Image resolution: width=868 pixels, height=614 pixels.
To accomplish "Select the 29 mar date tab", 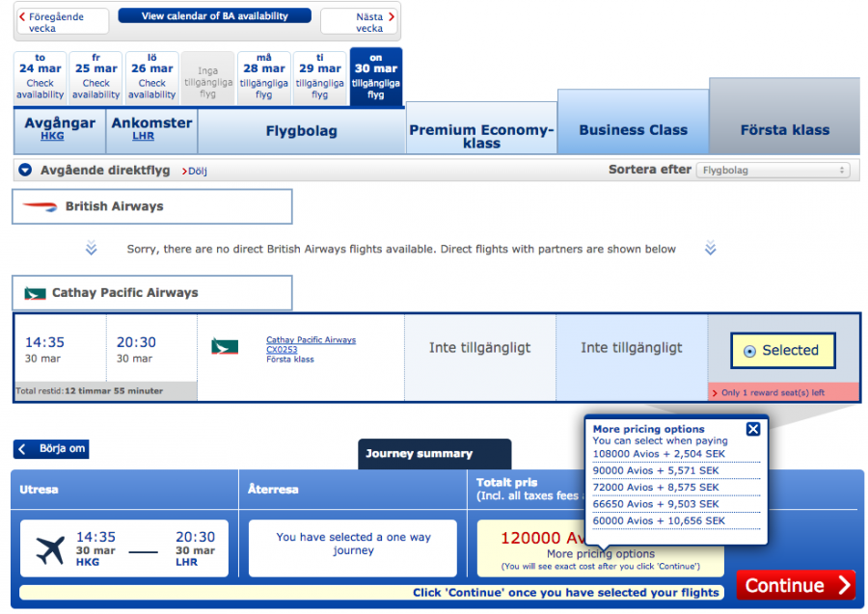I will (320, 76).
